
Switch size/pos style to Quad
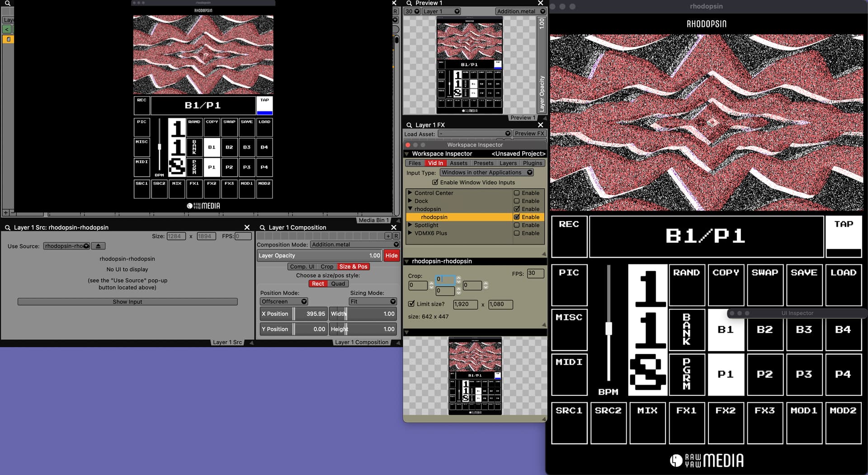click(x=338, y=284)
